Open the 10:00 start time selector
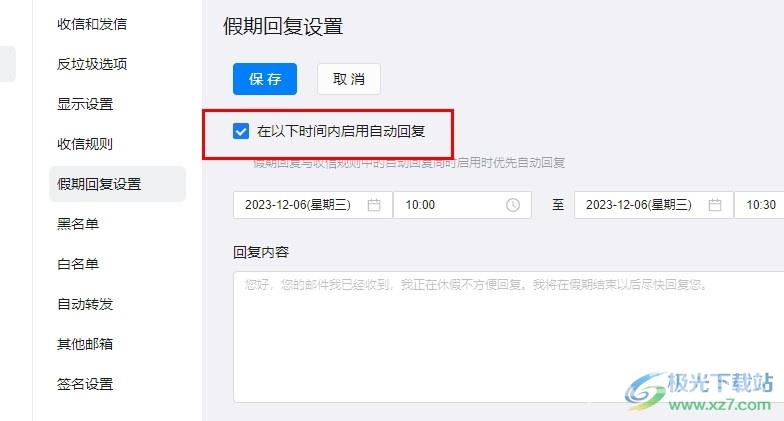This screenshot has height=421, width=784. pos(462,205)
